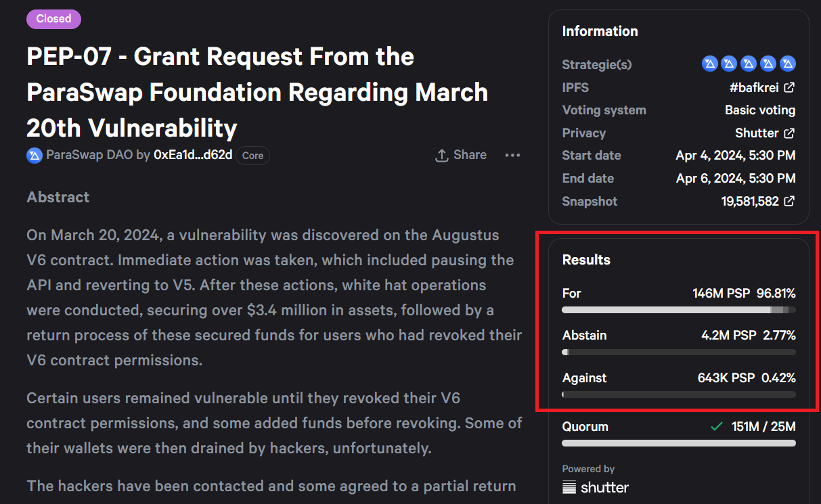Open the first strategy icon in Information
The height and width of the screenshot is (504, 821).
(709, 64)
